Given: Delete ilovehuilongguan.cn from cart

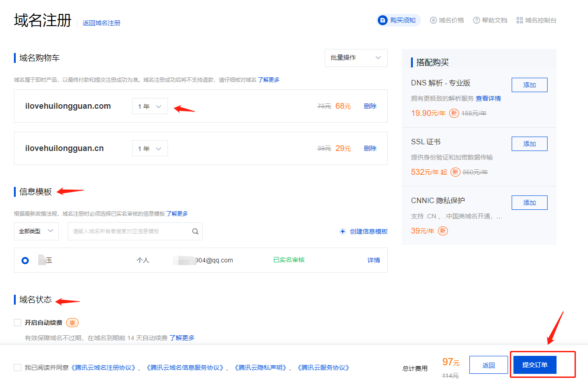Looking at the screenshot, I should (370, 148).
